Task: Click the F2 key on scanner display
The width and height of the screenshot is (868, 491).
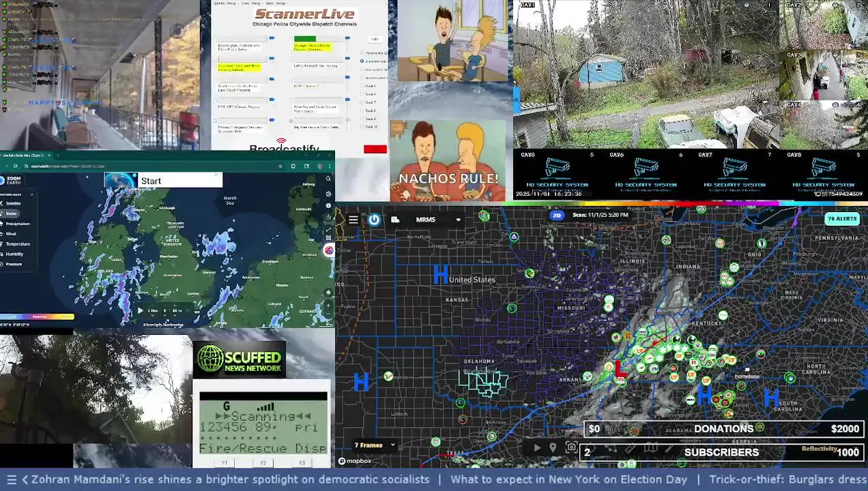Action: [x=263, y=463]
